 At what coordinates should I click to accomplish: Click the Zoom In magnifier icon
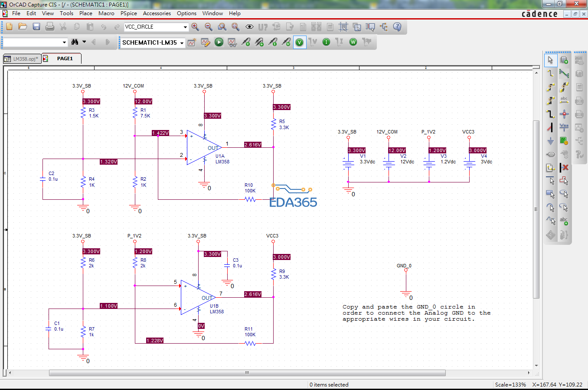point(195,27)
